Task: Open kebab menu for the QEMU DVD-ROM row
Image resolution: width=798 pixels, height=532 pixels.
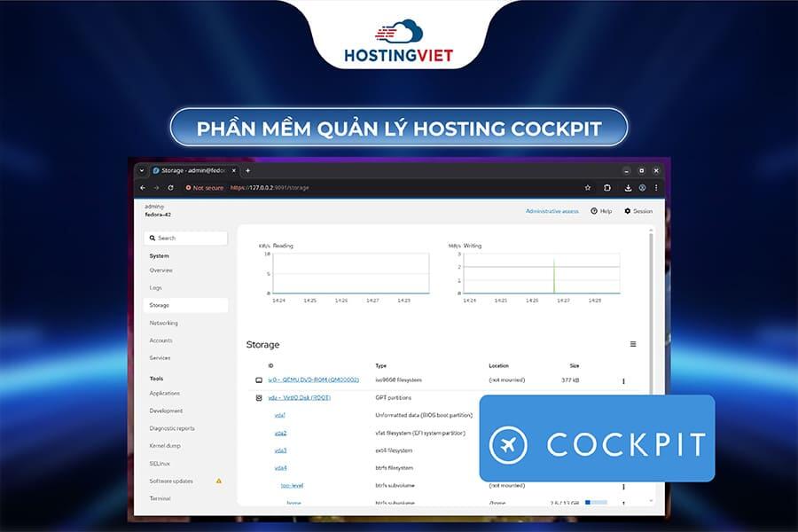Action: click(x=623, y=379)
